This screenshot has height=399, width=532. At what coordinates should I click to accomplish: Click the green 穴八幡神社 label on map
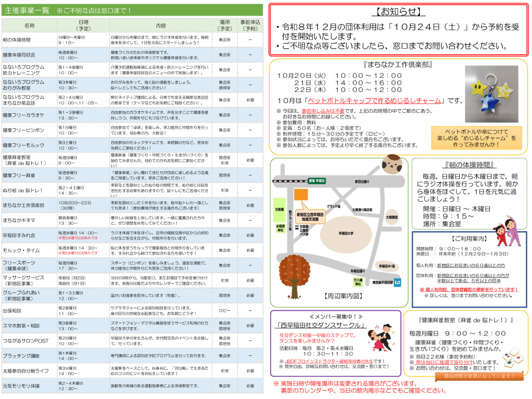[x=358, y=282]
